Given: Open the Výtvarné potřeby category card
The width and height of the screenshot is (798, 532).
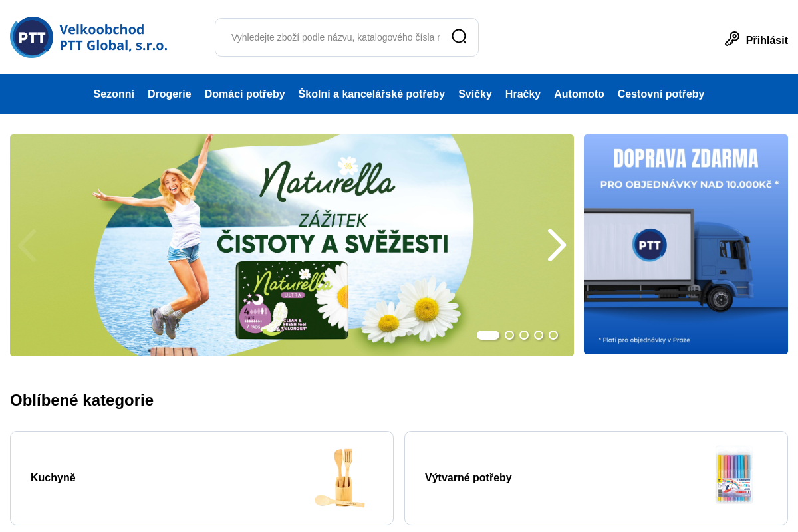Looking at the screenshot, I should [x=596, y=478].
